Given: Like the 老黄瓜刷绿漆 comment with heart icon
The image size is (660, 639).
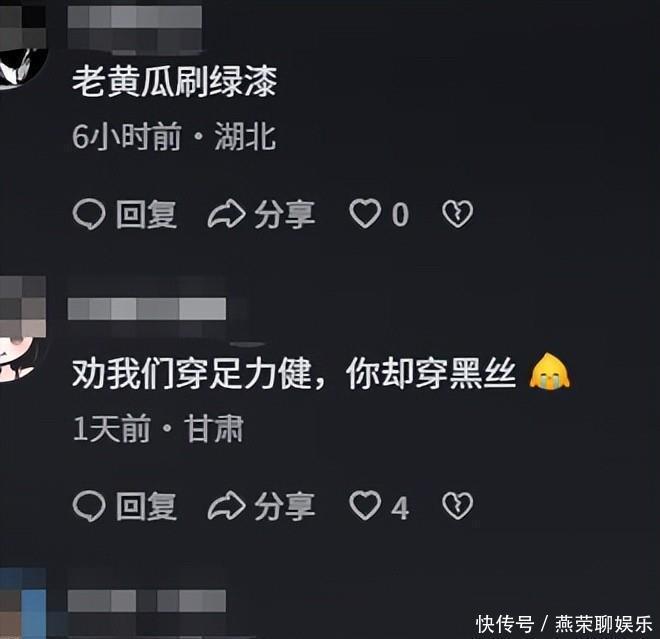Looking at the screenshot, I should coord(365,214).
